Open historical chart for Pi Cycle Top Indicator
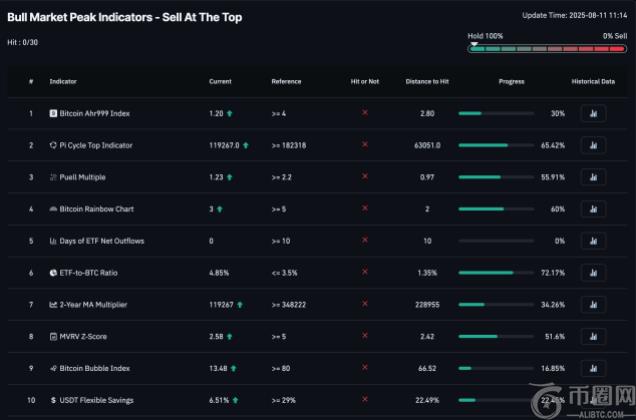 pyautogui.click(x=593, y=145)
